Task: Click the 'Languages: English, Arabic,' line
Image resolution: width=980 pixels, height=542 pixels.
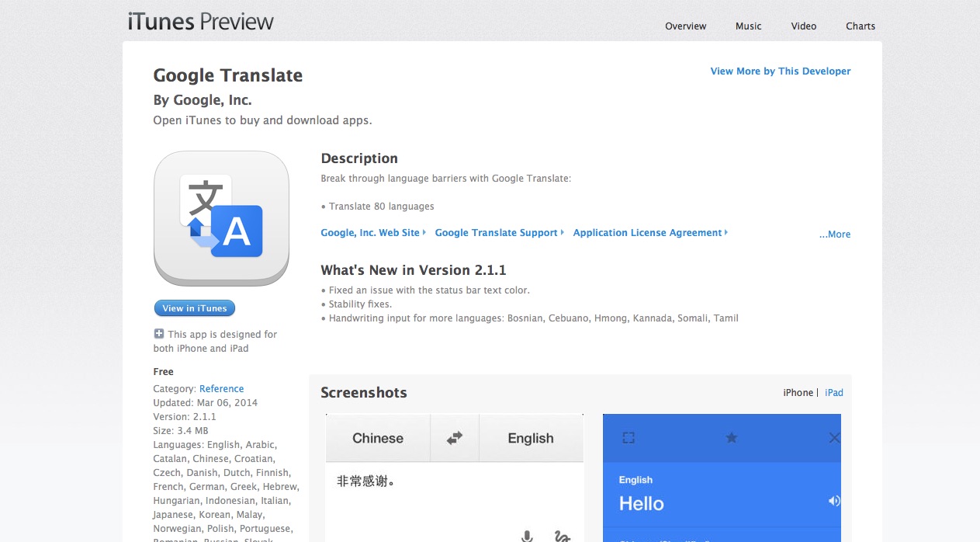Action: (215, 445)
